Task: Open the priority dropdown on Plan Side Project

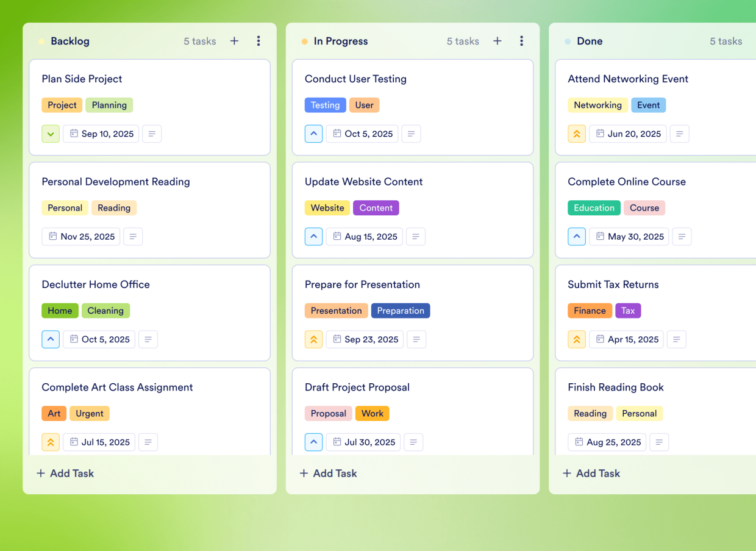Action: coord(51,134)
